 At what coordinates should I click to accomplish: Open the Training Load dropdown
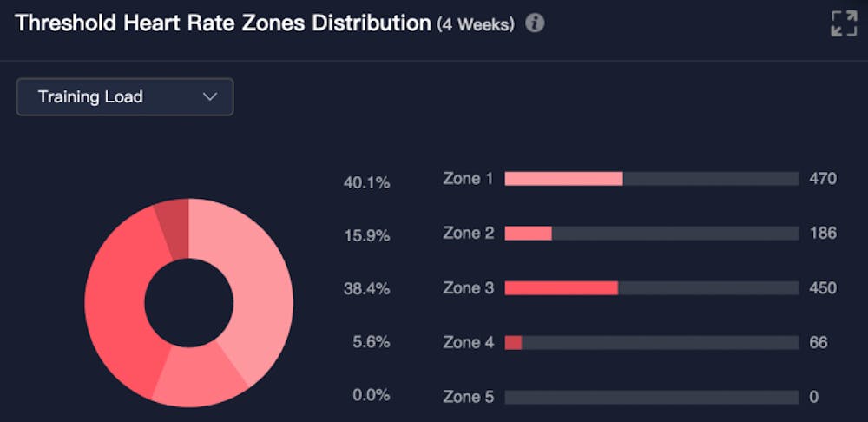click(125, 96)
